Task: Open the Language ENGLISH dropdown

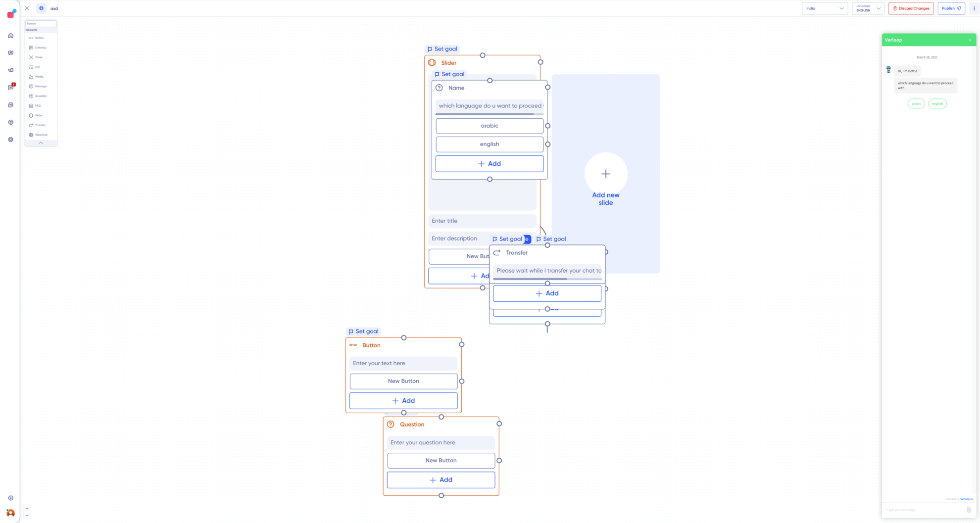Action: coord(868,8)
